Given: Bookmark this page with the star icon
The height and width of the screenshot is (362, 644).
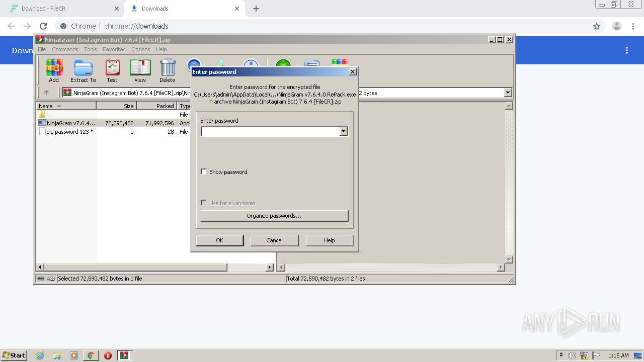Looking at the screenshot, I should point(597,26).
